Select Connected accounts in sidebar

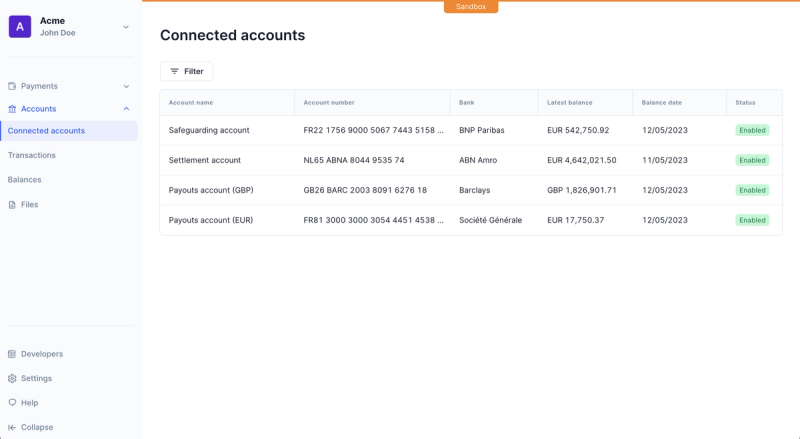click(69, 131)
